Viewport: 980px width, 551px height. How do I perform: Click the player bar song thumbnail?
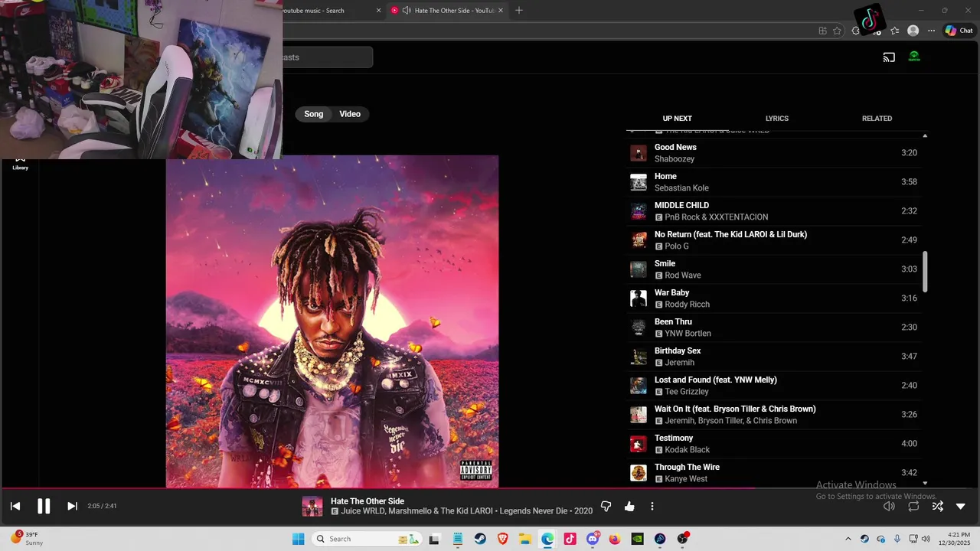point(312,507)
